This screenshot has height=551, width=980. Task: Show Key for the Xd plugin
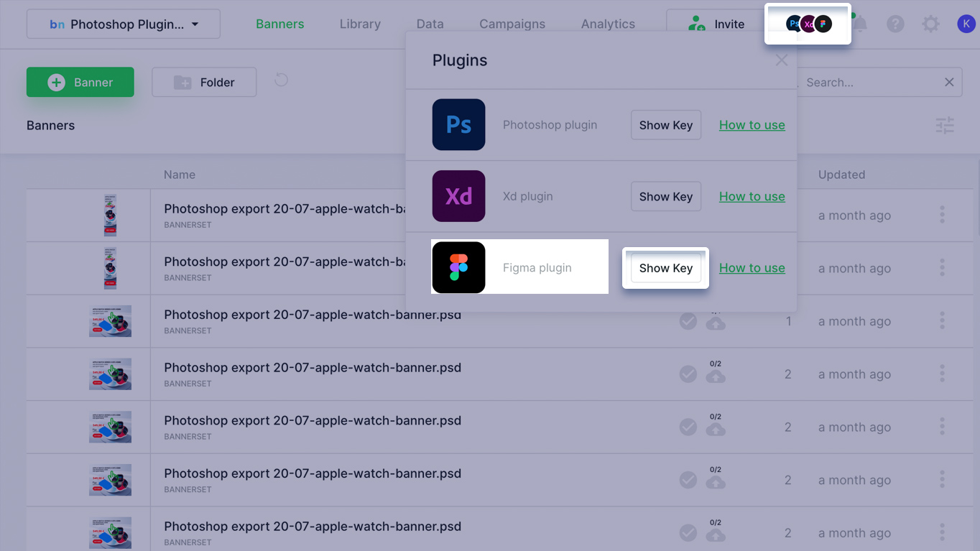666,197
